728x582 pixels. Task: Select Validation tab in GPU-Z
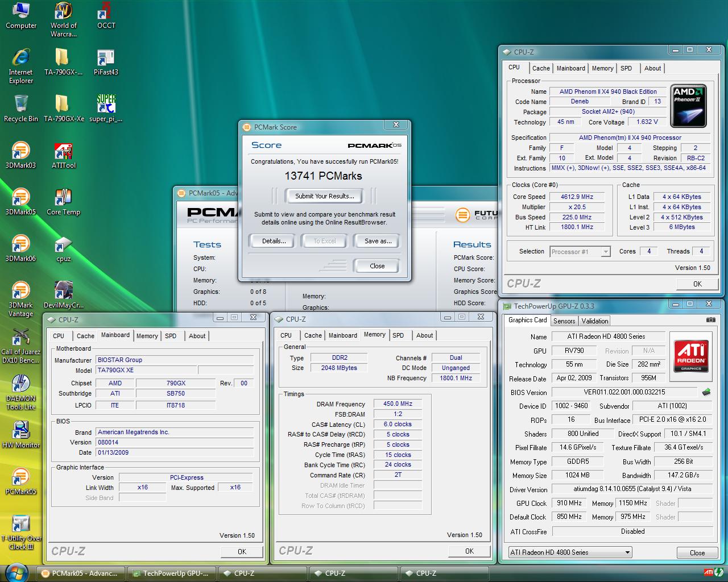coord(595,321)
